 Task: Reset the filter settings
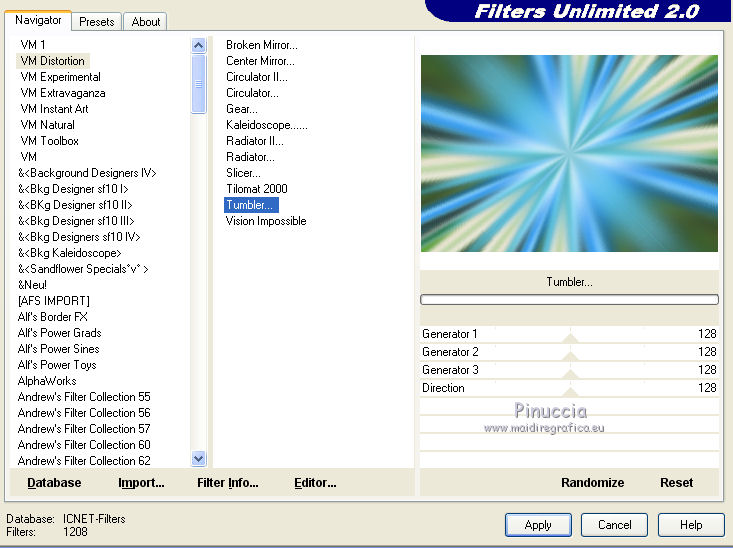676,483
